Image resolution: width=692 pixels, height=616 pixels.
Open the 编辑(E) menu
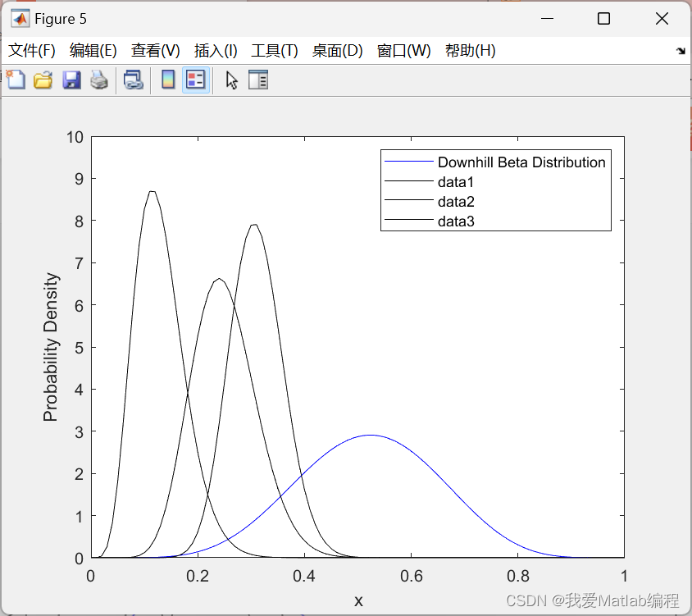point(93,51)
